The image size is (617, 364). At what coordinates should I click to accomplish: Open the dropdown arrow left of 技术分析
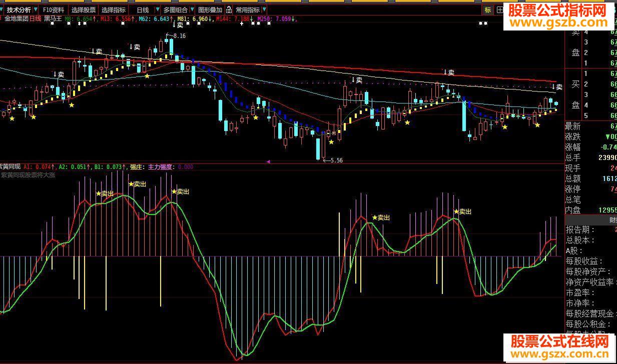click(3, 9)
